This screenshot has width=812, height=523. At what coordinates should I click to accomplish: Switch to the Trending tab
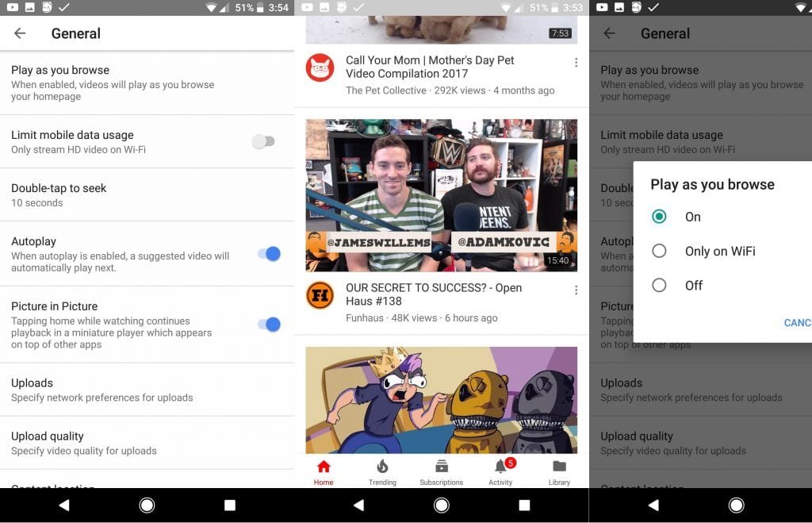click(x=382, y=471)
